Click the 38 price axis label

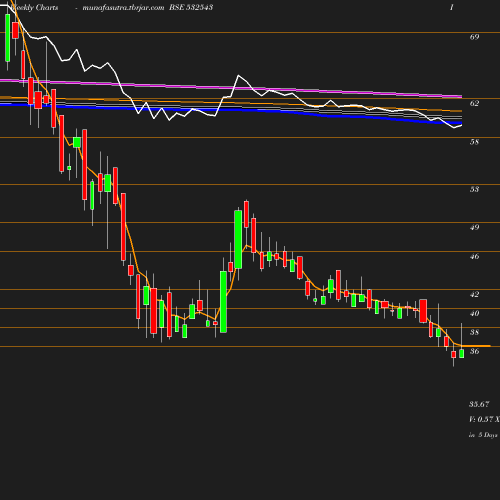pos(474,332)
